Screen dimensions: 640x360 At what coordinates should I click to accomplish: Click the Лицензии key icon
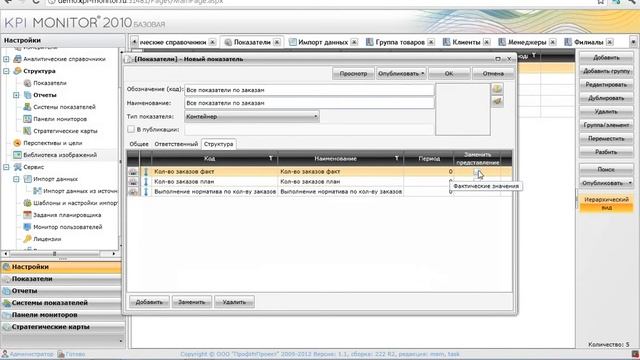[x=27, y=239]
